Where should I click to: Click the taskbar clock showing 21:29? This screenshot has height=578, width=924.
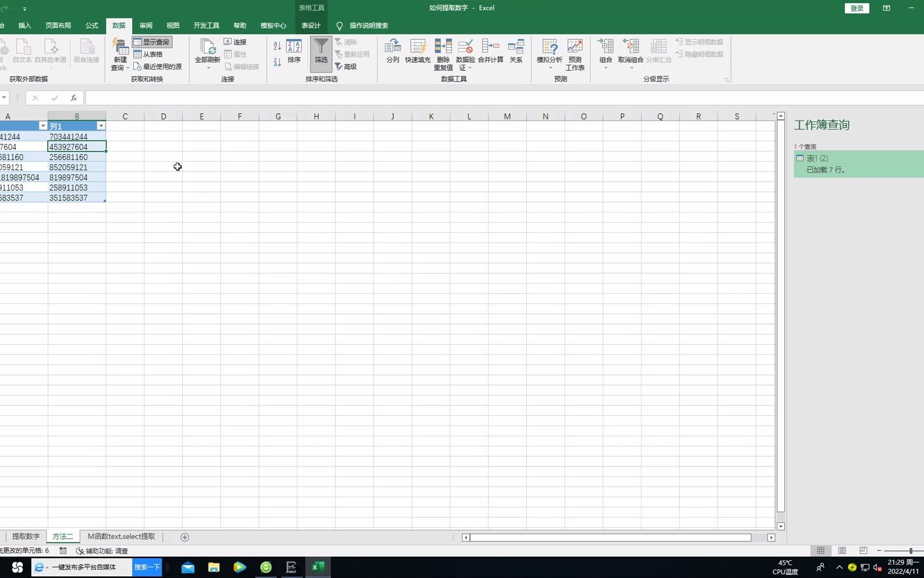[x=903, y=567]
